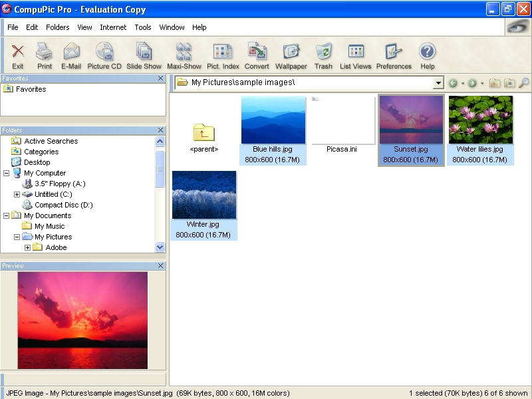Send the selection to Trash
532x399 pixels.
(323, 57)
